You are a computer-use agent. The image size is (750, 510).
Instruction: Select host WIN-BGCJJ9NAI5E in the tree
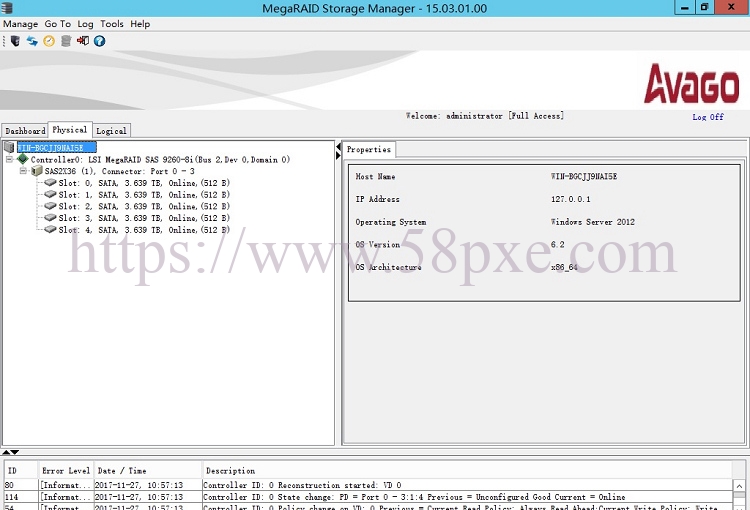click(x=56, y=147)
